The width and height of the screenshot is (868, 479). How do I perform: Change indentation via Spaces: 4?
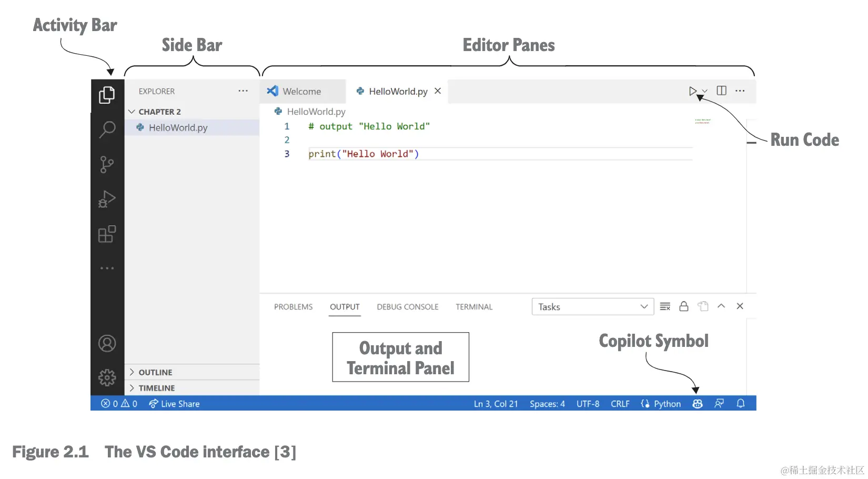tap(547, 404)
